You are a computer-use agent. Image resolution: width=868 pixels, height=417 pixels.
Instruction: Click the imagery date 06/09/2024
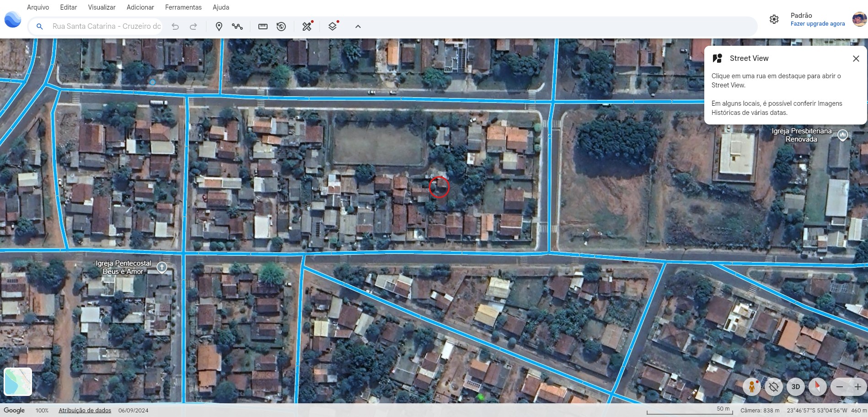click(x=134, y=411)
